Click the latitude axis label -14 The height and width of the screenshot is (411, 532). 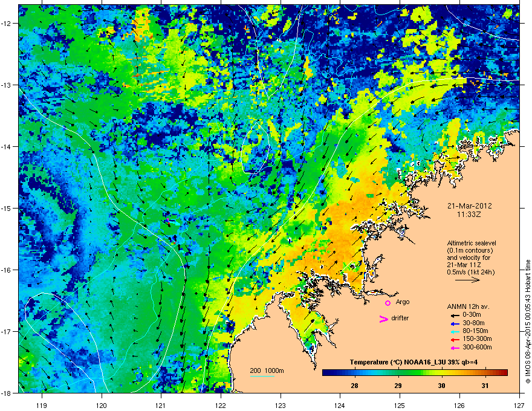pyautogui.click(x=6, y=147)
